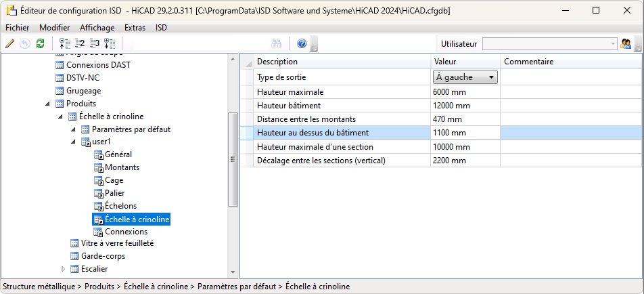Click the tree scrollbar down arrow
644x294 pixels.
[233, 272]
